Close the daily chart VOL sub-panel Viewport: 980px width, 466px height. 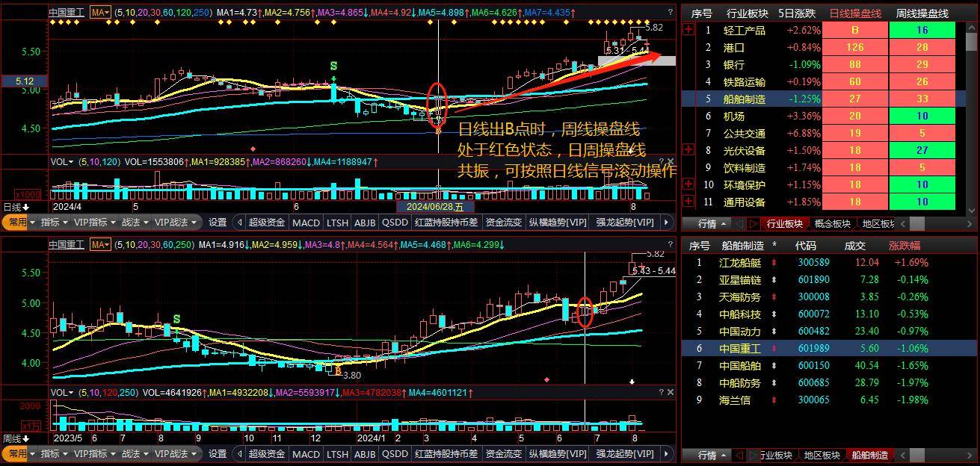pos(671,161)
